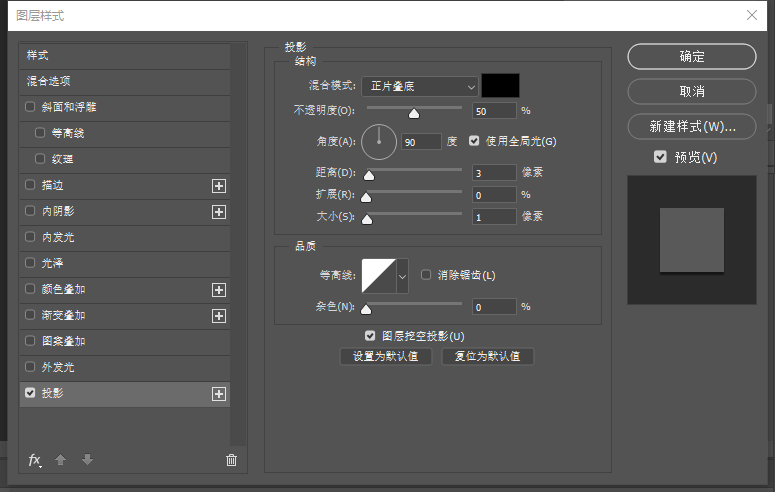775x492 pixels.
Task: Add another 渐变叠加 effect via plus icon
Action: pyautogui.click(x=219, y=316)
